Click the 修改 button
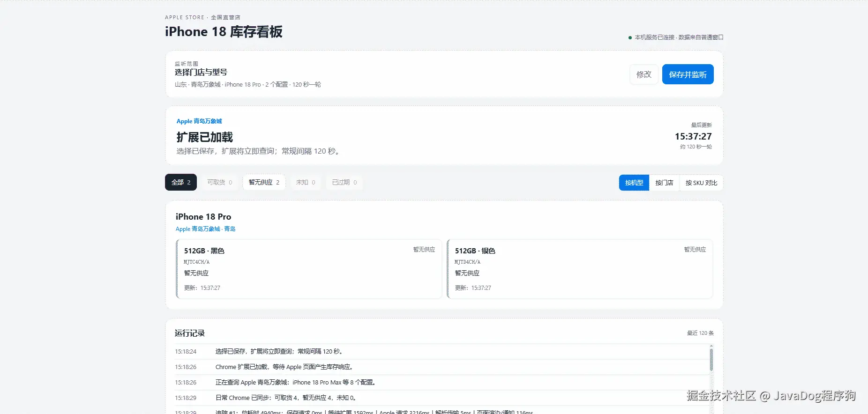 coord(644,74)
